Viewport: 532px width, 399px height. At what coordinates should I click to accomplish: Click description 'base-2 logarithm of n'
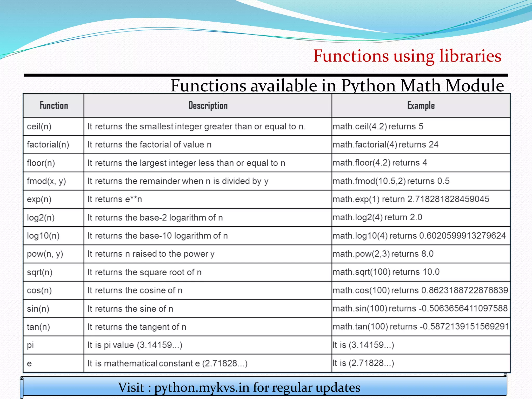click(181, 218)
